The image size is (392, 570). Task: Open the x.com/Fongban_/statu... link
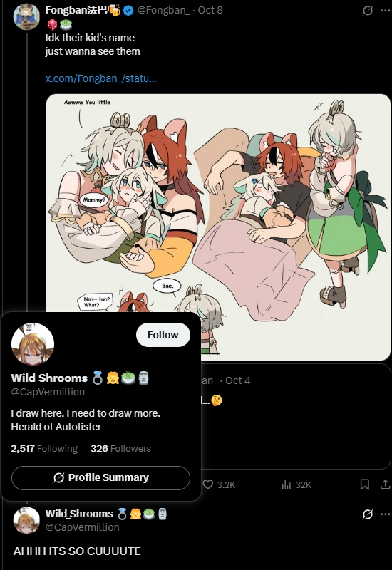click(100, 78)
